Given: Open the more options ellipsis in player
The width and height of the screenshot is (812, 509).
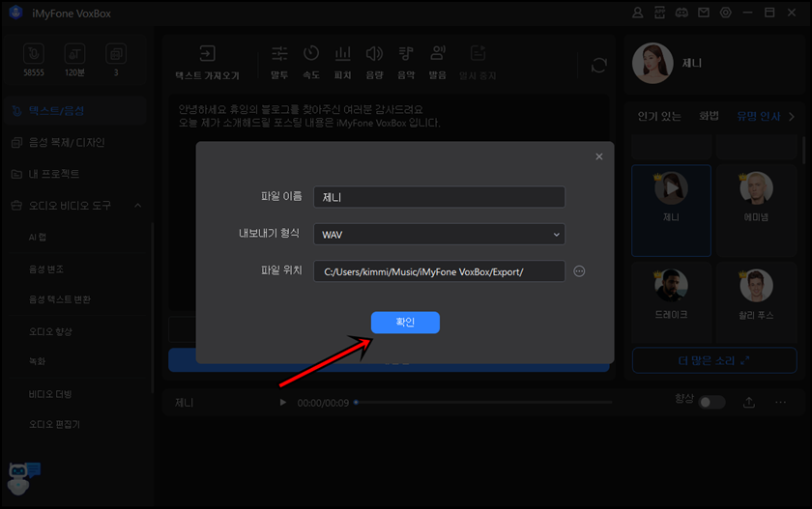Looking at the screenshot, I should pyautogui.click(x=781, y=403).
